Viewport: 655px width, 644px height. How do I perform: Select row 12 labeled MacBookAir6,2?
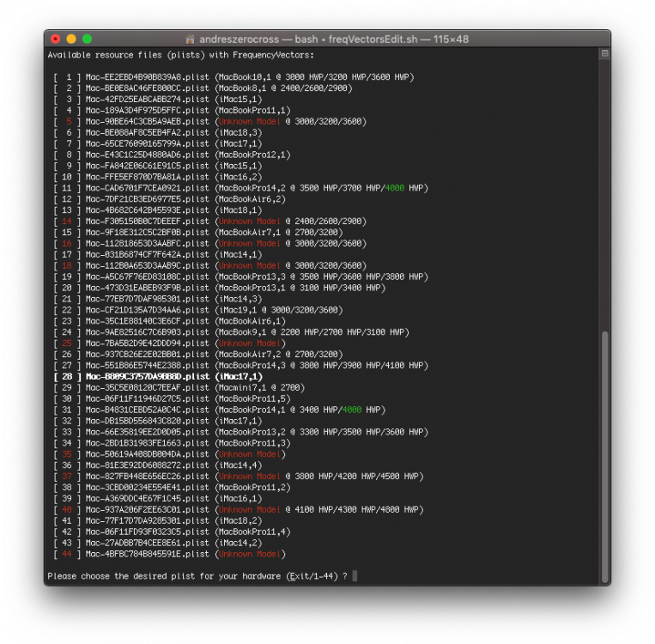(170, 199)
